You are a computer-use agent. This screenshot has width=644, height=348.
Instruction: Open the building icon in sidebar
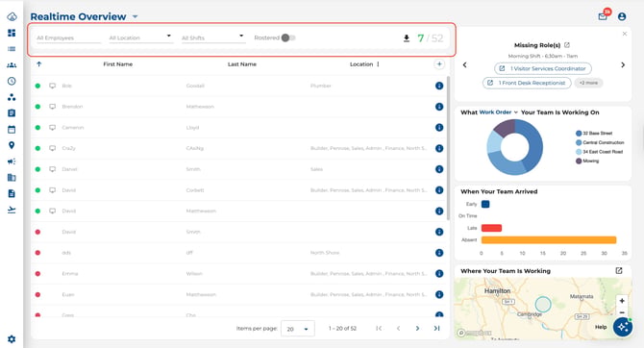(x=12, y=178)
